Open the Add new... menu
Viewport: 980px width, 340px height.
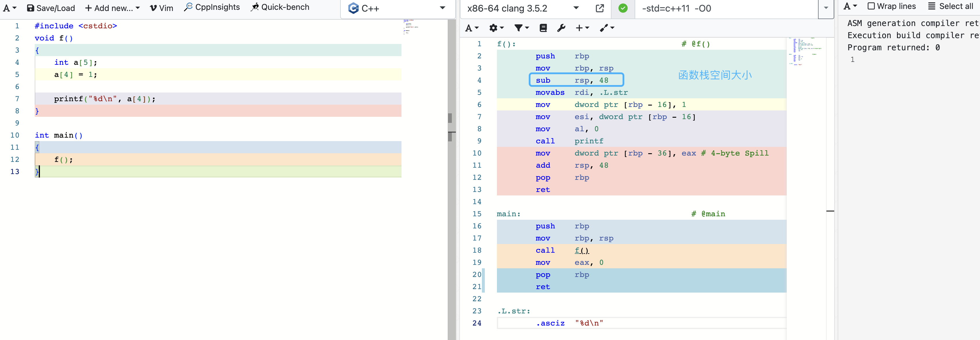[x=112, y=8]
